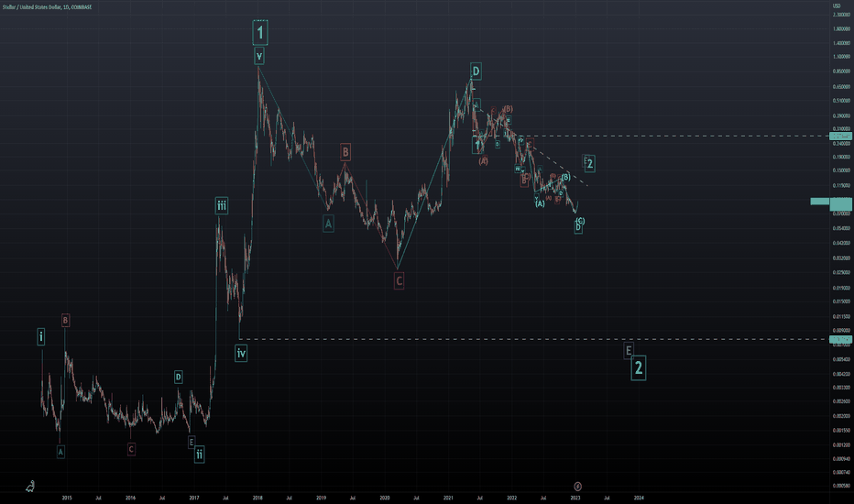
Task: Click the current price teal label on axis
Action: point(840,203)
